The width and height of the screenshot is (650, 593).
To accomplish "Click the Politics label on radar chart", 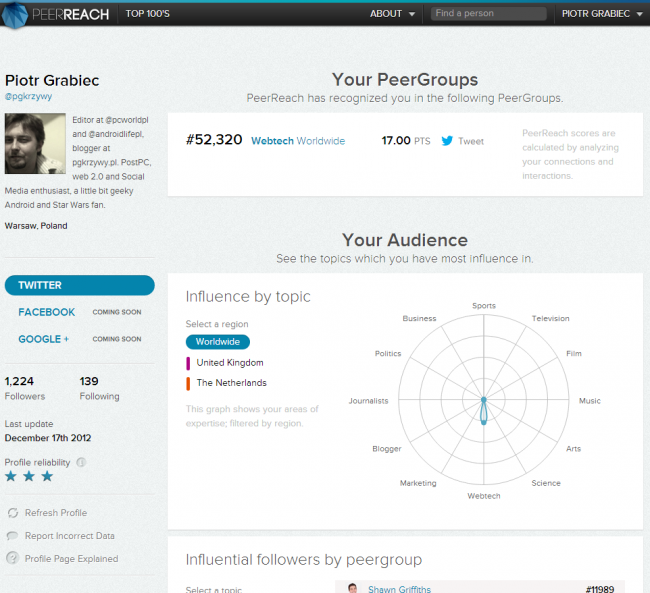I will (x=388, y=353).
